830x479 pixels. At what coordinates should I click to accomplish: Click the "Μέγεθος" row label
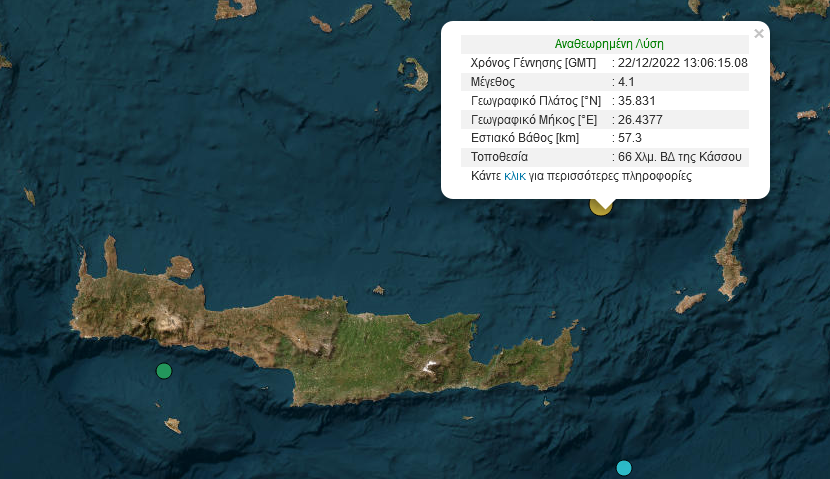click(x=494, y=82)
